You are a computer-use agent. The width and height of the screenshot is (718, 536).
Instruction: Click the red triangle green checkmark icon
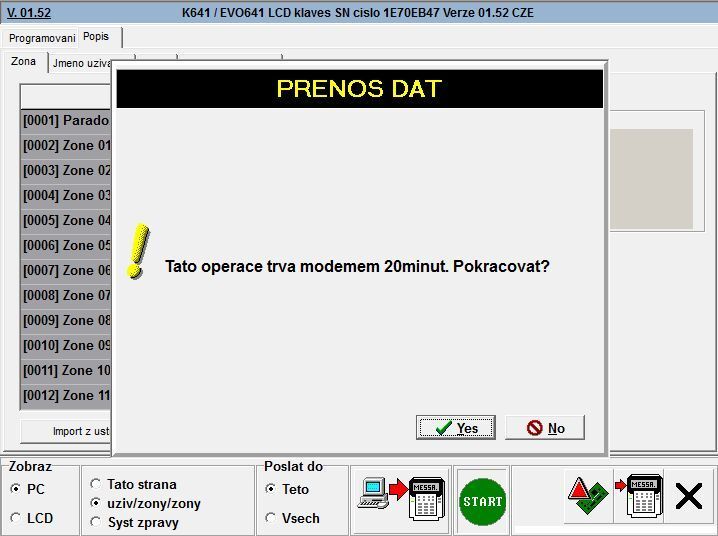pyautogui.click(x=587, y=497)
